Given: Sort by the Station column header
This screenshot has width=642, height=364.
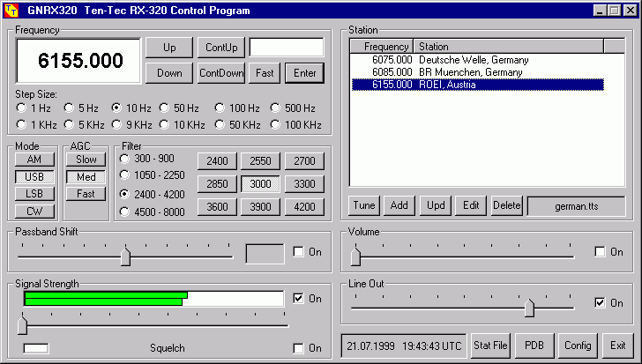Looking at the screenshot, I should 509,46.
